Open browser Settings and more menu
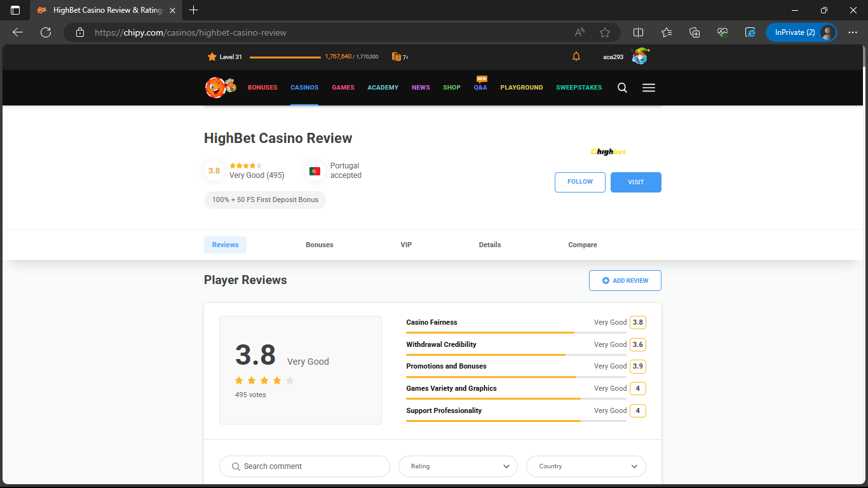Viewport: 868px width, 488px height. (x=853, y=32)
